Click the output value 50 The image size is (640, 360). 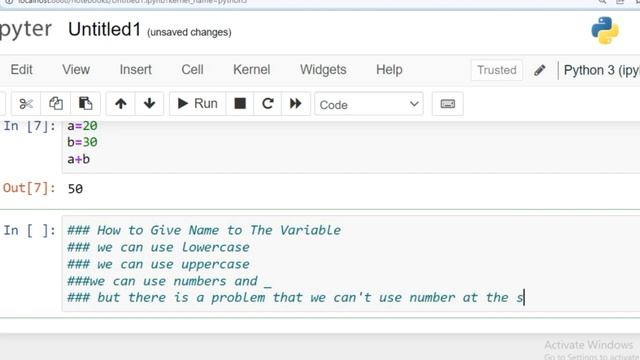pos(75,189)
